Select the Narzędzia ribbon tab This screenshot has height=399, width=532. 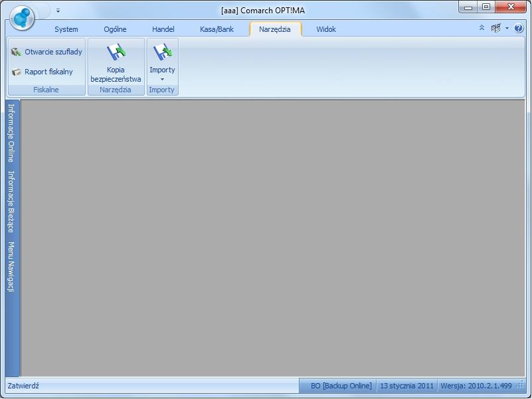(275, 29)
